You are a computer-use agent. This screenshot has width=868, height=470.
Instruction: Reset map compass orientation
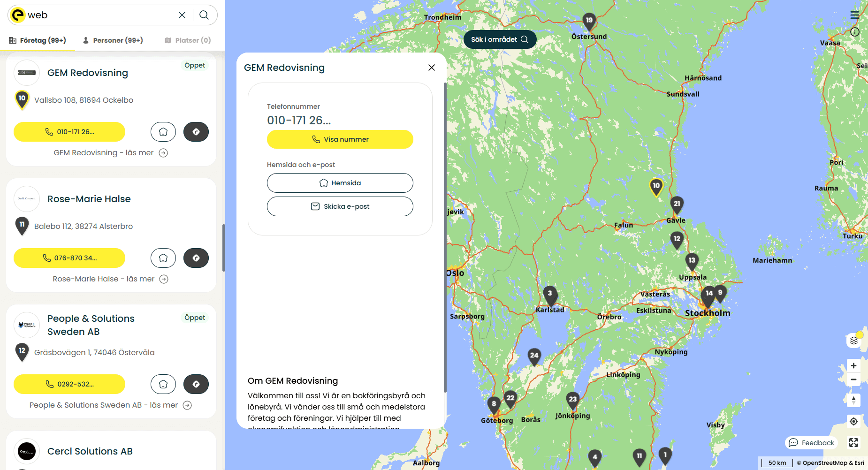[854, 400]
